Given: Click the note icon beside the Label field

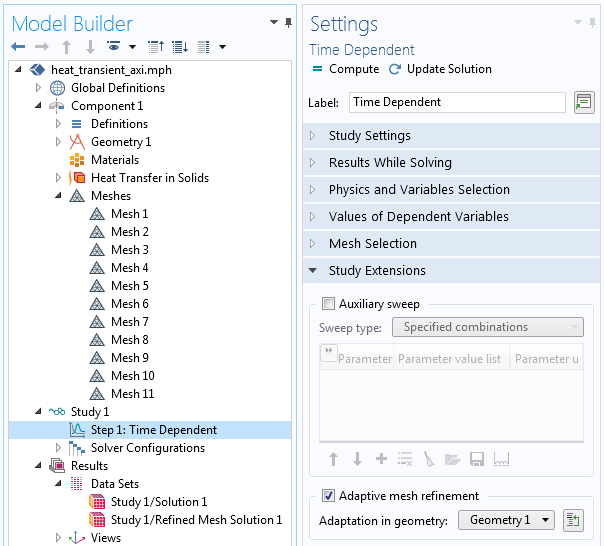Looking at the screenshot, I should (x=584, y=102).
